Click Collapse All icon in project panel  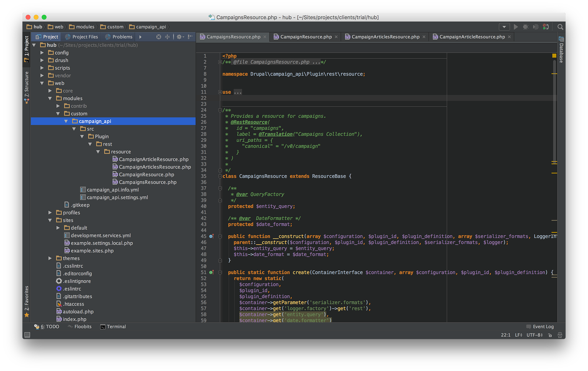point(167,37)
